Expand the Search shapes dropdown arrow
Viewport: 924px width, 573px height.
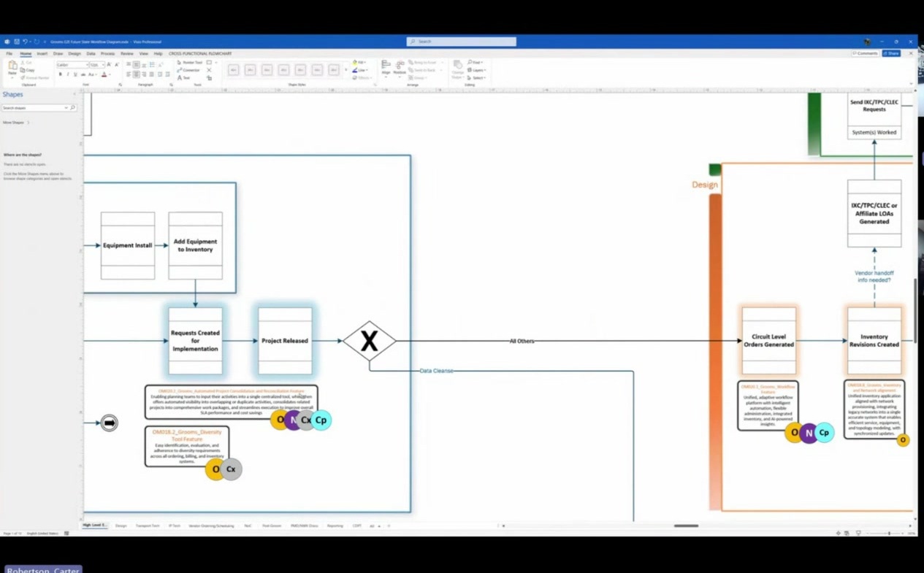pos(66,108)
